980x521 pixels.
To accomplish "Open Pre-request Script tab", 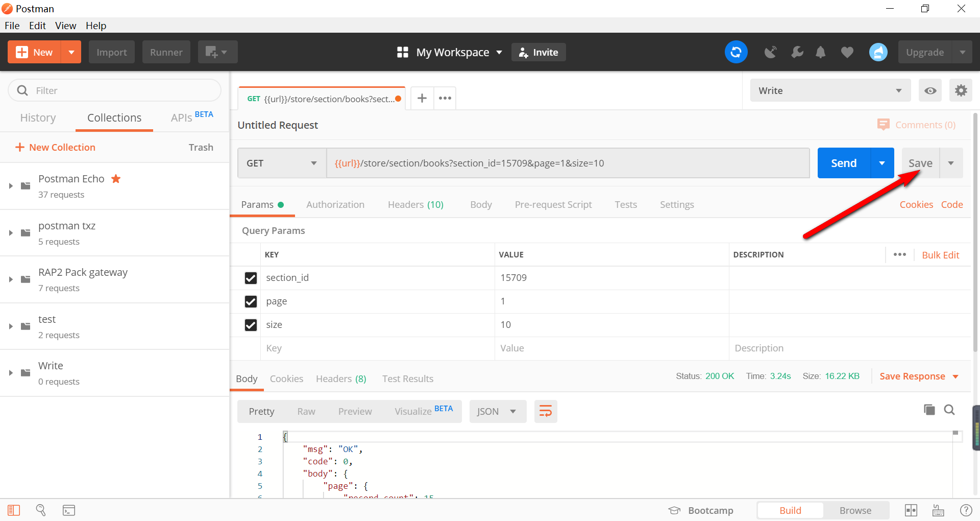I will pyautogui.click(x=553, y=204).
